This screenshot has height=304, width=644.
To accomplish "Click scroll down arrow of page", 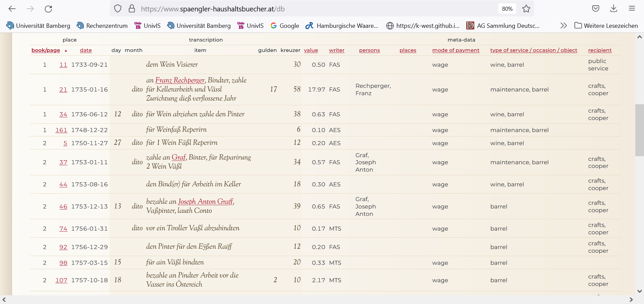I will pyautogui.click(x=639, y=291).
